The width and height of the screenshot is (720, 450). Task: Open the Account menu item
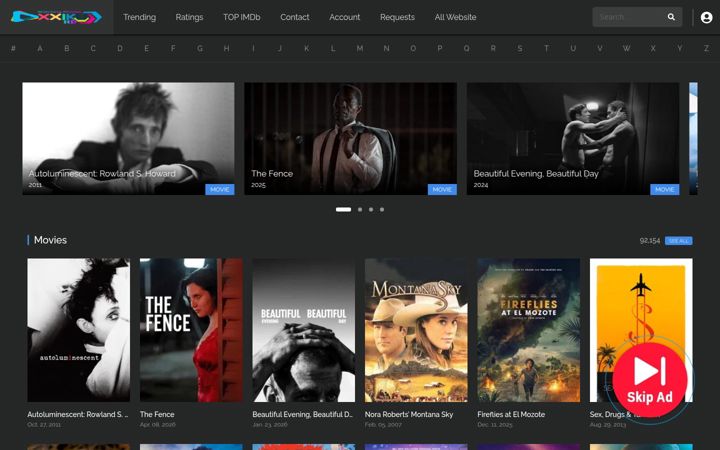pyautogui.click(x=344, y=17)
